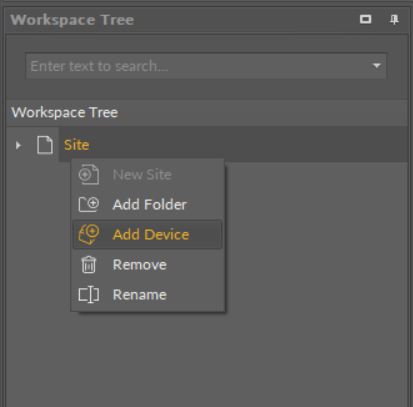Viewport: 413px width, 407px height.
Task: Click the Add Device icon
Action: click(x=89, y=234)
